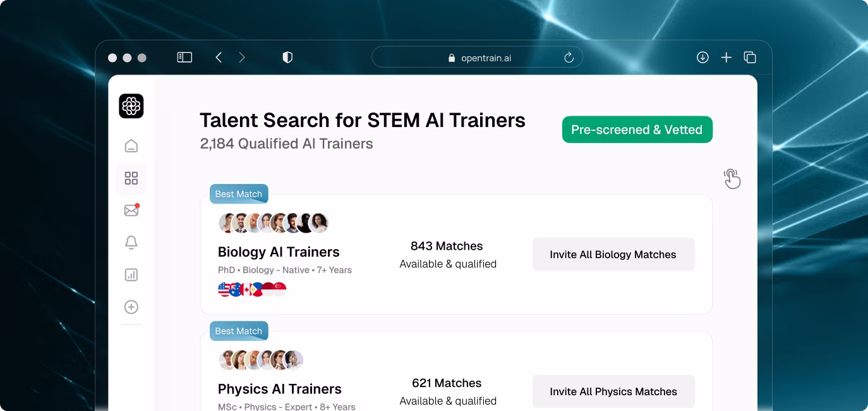Image resolution: width=868 pixels, height=411 pixels.
Task: Expand the Biology AI Trainers match card
Action: point(279,252)
